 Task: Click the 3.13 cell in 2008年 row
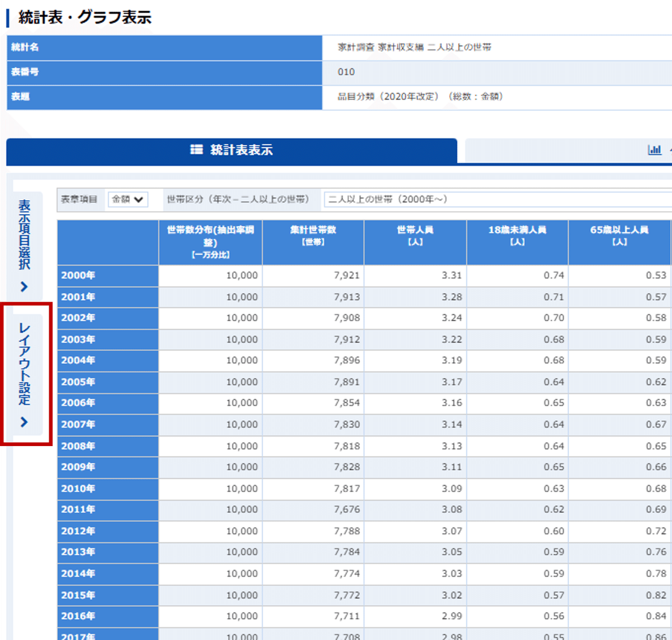coord(415,446)
